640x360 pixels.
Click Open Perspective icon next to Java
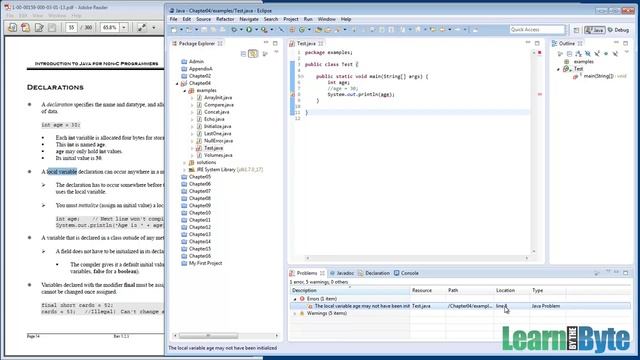[576, 30]
